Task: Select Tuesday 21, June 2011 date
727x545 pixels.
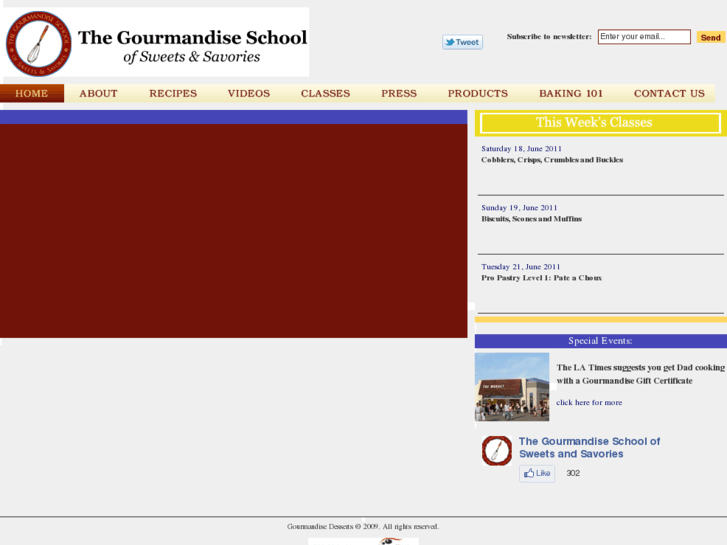Action: click(x=520, y=267)
